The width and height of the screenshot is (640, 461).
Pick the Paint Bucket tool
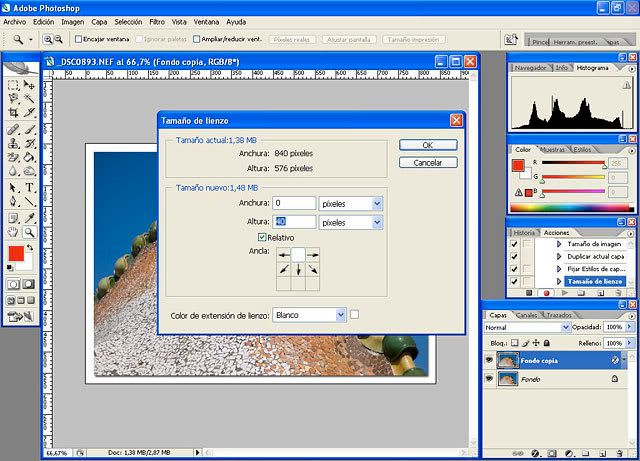click(29, 157)
